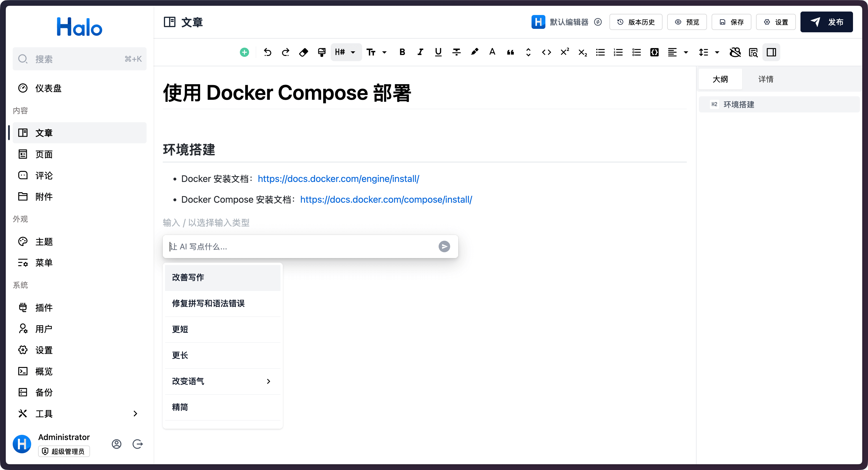Undo the last edit
Screen dimensions: 868x470
pos(267,52)
